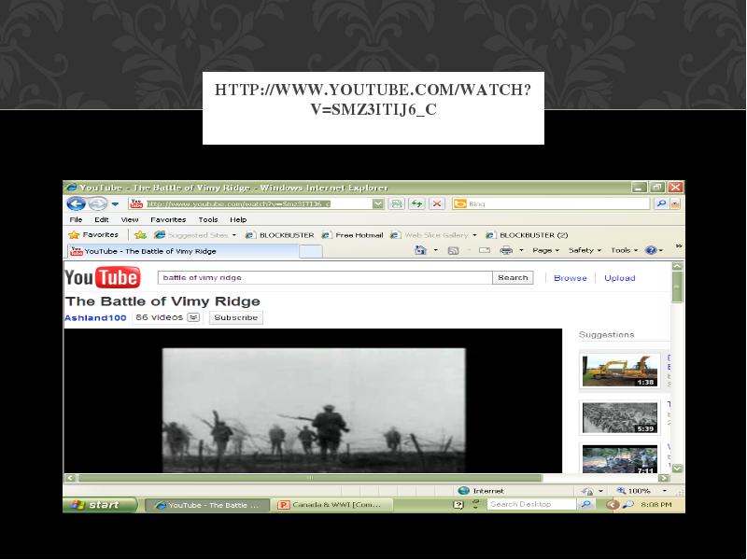Click the RSS Feeds icon
The image size is (747, 560).
453,250
